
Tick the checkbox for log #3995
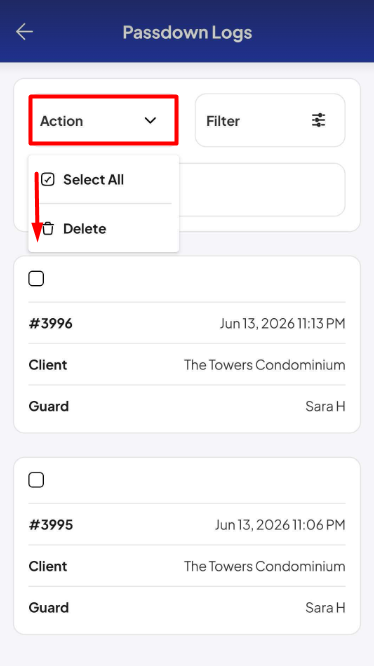(x=36, y=480)
